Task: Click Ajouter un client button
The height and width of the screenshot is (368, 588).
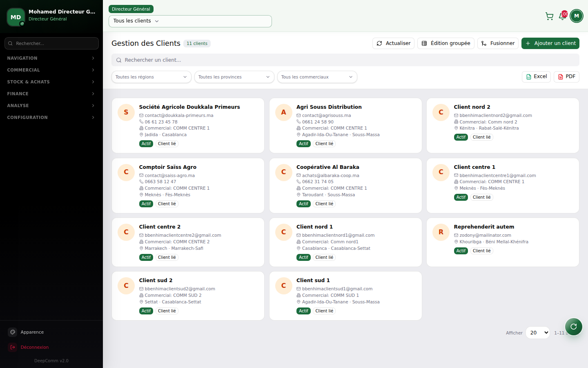Action: click(x=550, y=43)
